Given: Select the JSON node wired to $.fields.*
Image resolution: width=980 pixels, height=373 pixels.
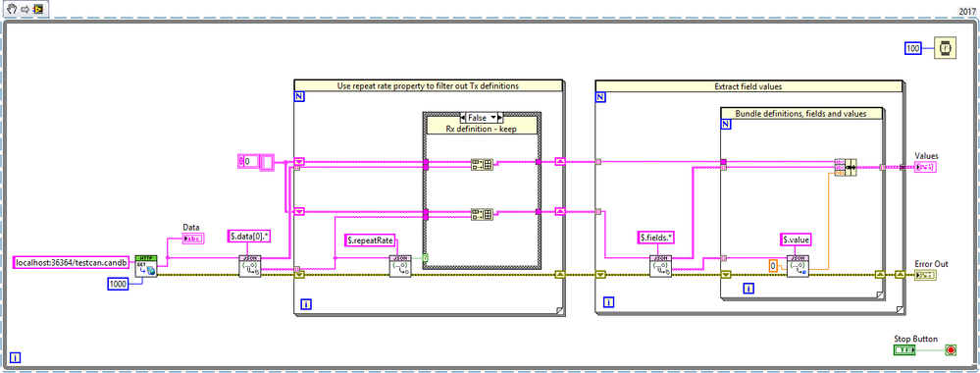Looking at the screenshot, I should tap(660, 266).
